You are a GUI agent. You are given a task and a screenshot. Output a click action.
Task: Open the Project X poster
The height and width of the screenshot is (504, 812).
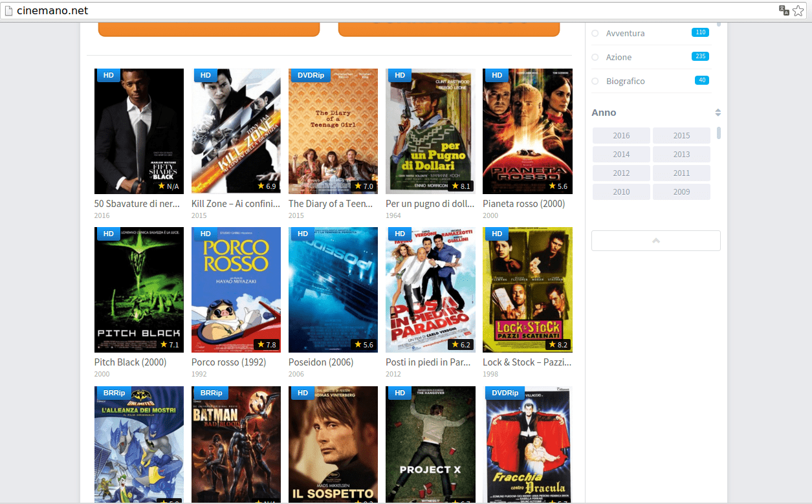[x=430, y=444]
